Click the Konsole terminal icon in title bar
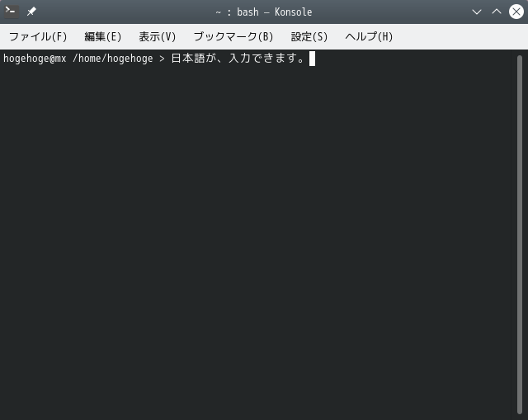 (x=11, y=12)
